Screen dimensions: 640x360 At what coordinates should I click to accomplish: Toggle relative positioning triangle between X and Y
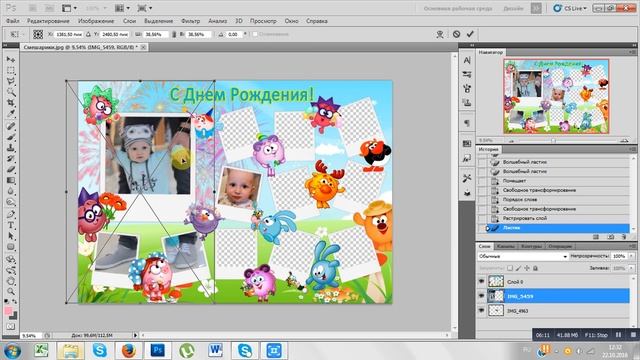pos(88,35)
